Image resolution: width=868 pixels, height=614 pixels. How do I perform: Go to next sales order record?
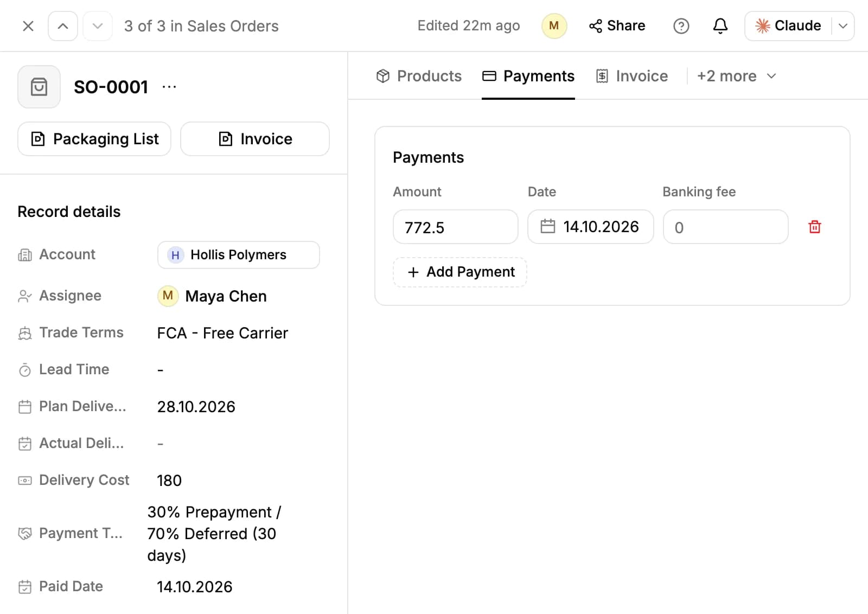pos(98,26)
